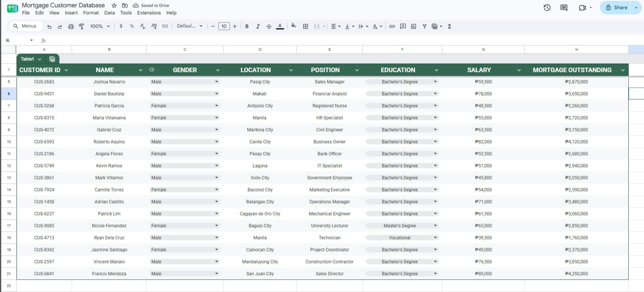Expand the Table1 options menu
Viewport: 644px width, 292px height.
(39, 59)
